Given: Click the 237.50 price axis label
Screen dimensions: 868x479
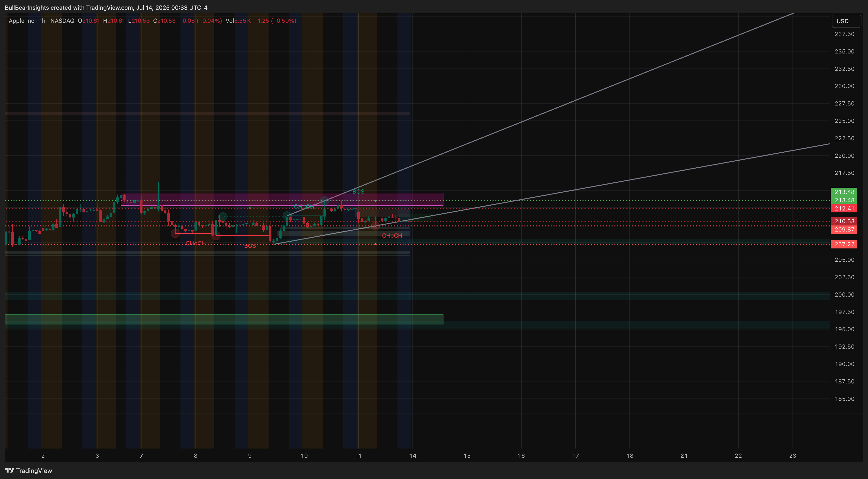Looking at the screenshot, I should pos(844,34).
